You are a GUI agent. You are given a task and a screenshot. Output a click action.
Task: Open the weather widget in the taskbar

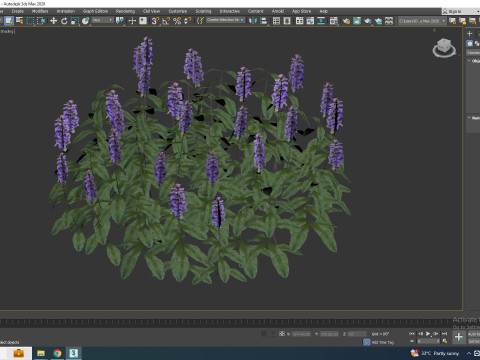click(x=435, y=353)
